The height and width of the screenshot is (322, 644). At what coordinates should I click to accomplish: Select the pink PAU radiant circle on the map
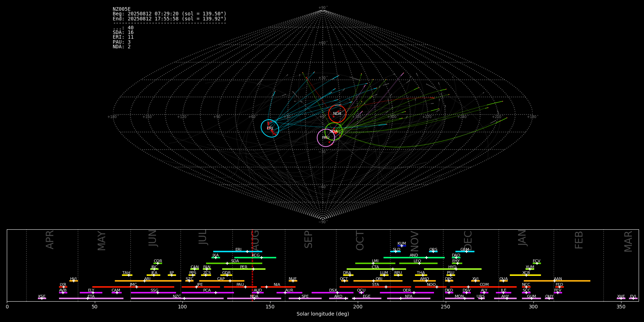click(x=326, y=138)
